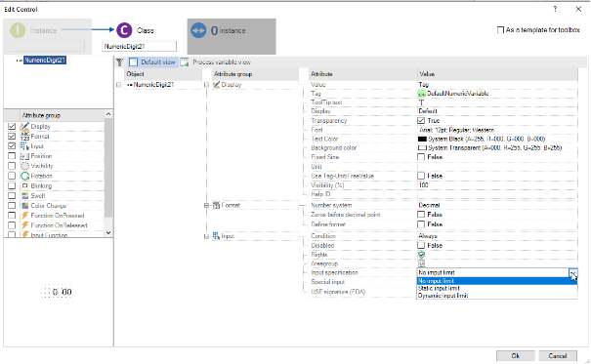Click the green Rotation arrow icon
Screen dimensions: 591x364
pyautogui.click(x=24, y=176)
